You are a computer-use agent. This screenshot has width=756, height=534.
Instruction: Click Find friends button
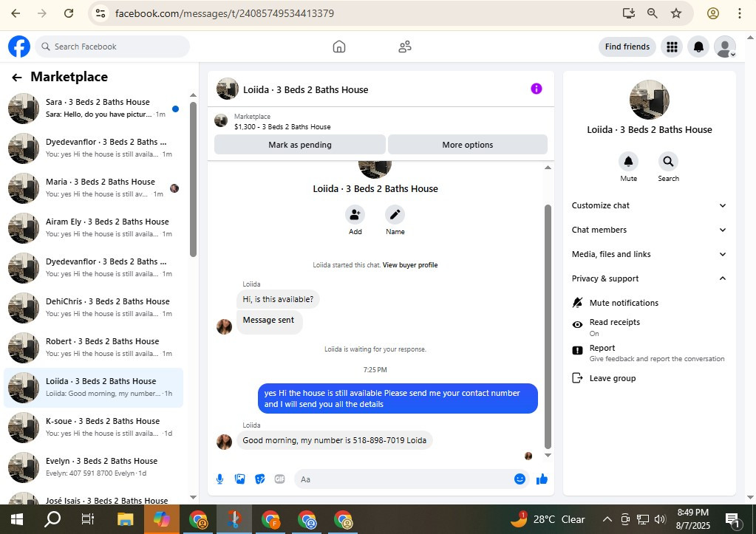point(627,47)
